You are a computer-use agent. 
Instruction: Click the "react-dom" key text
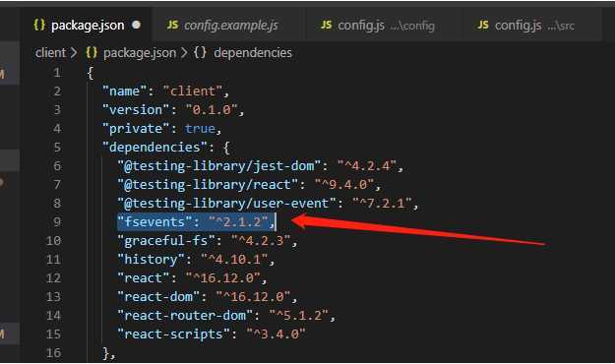(x=158, y=297)
